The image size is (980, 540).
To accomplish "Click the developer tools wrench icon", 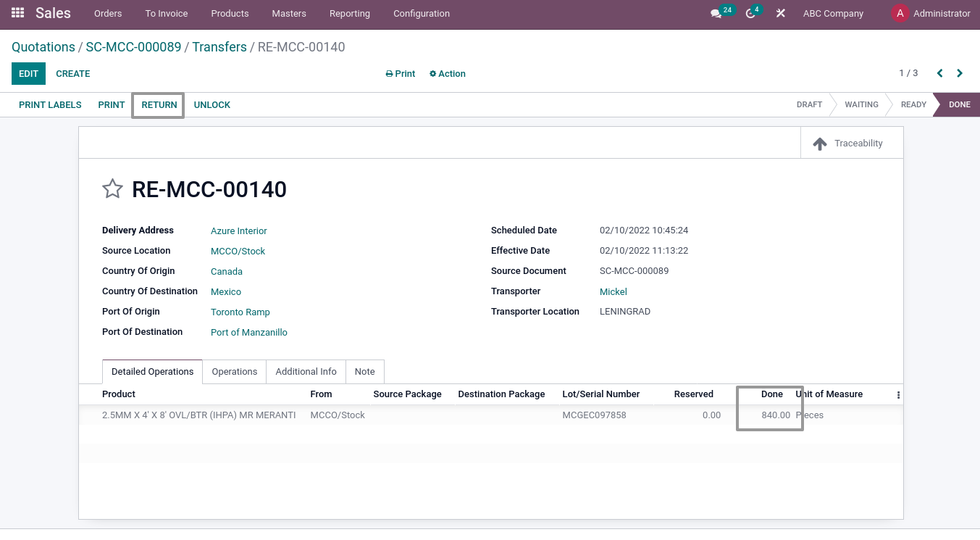I will [x=780, y=13].
